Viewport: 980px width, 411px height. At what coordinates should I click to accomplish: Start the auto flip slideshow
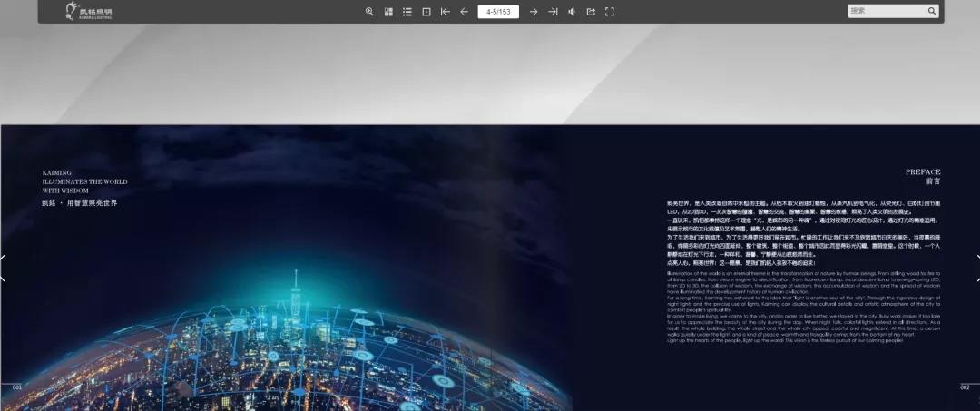tap(426, 12)
